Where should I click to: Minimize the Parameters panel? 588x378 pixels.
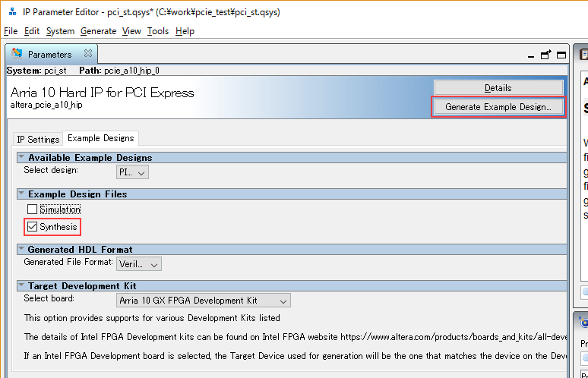tap(530, 55)
